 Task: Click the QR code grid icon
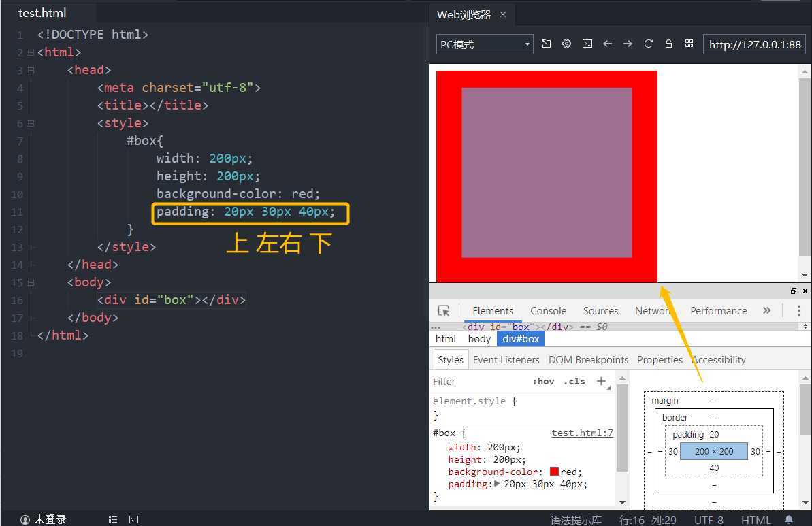[x=689, y=44]
